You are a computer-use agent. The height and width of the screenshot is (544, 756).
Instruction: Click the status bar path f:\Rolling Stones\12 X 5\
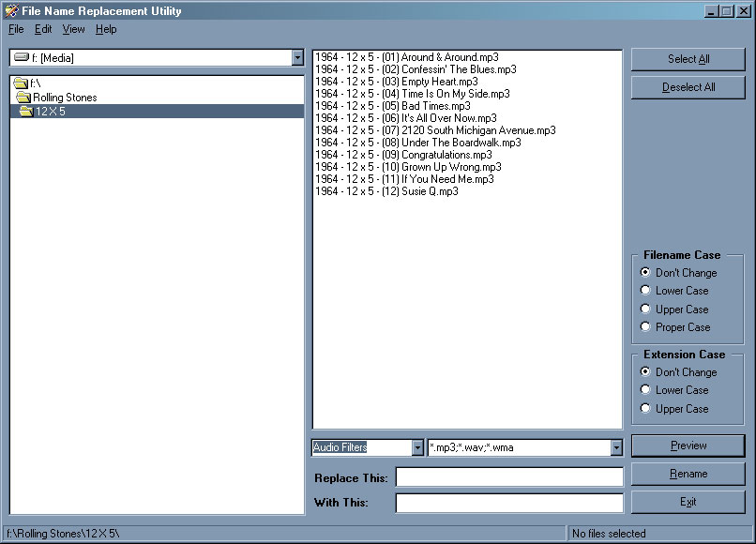(63, 534)
